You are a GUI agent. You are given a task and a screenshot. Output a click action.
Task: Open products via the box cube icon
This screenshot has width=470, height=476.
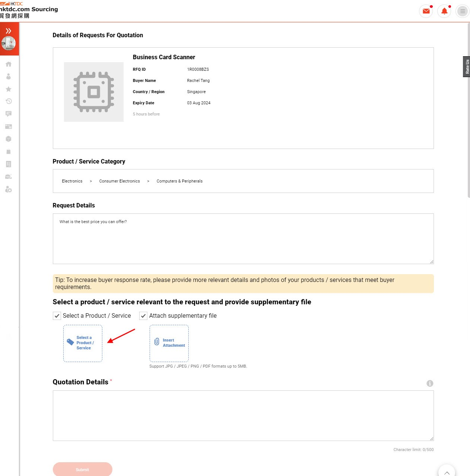[x=9, y=139]
